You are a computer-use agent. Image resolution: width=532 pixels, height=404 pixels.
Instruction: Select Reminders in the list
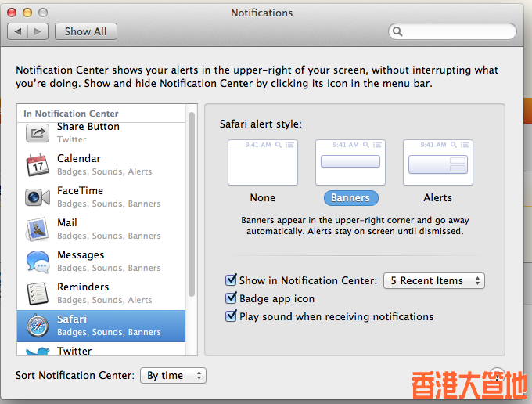pyautogui.click(x=101, y=294)
